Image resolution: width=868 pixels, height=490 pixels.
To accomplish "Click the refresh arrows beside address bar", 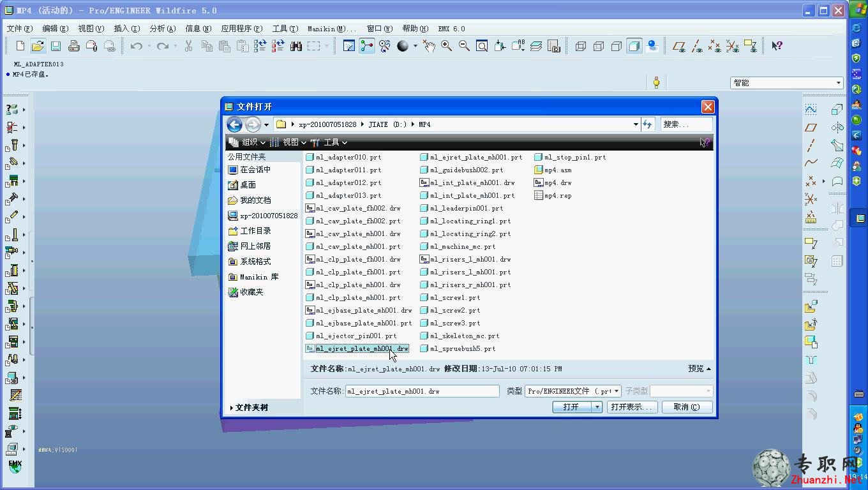I will click(x=647, y=124).
